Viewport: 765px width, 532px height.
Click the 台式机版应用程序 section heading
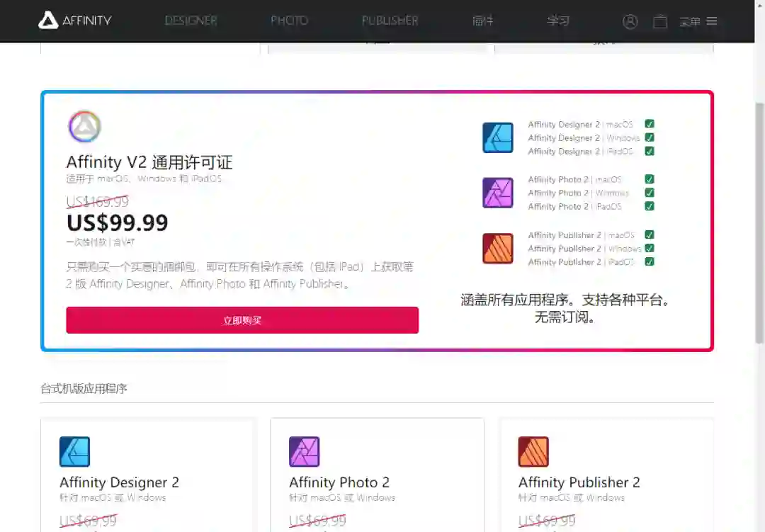tap(84, 388)
